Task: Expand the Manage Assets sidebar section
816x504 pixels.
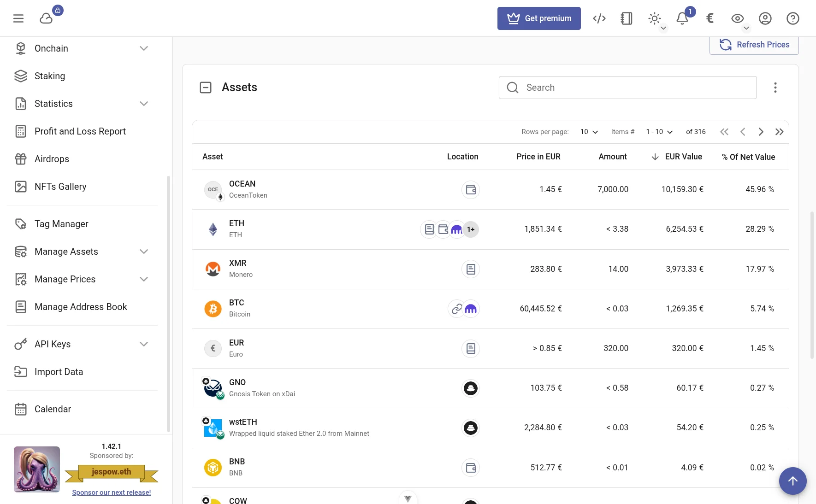Action: (143, 252)
